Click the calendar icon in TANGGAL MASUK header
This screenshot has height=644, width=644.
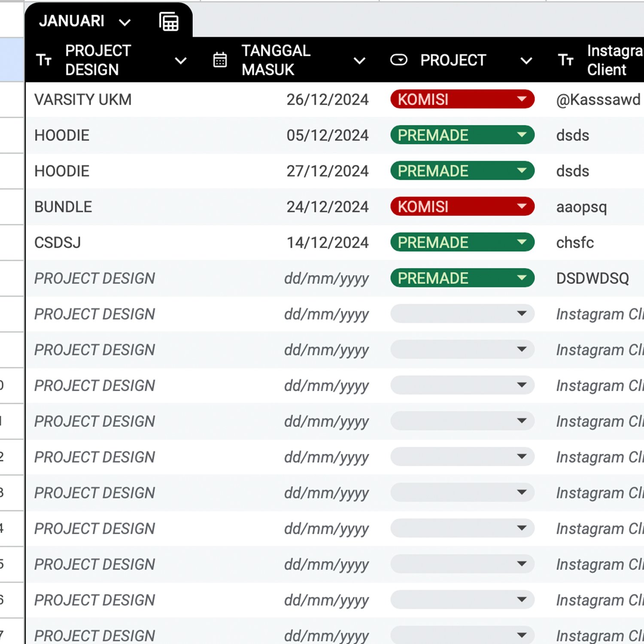pyautogui.click(x=220, y=60)
